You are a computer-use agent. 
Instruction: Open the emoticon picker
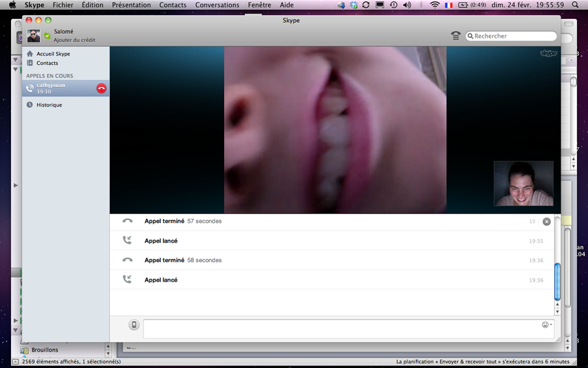(x=547, y=325)
